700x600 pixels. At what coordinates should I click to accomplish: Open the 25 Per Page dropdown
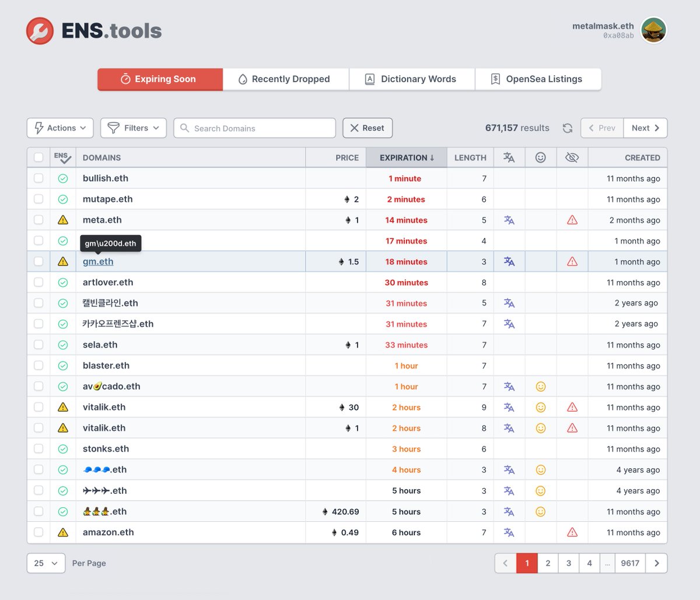pos(46,563)
